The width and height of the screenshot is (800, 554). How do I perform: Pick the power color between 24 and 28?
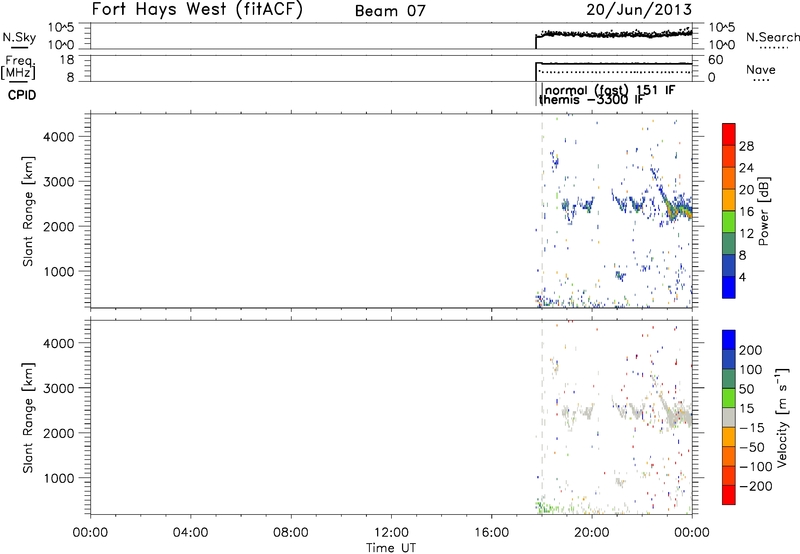pos(729,156)
